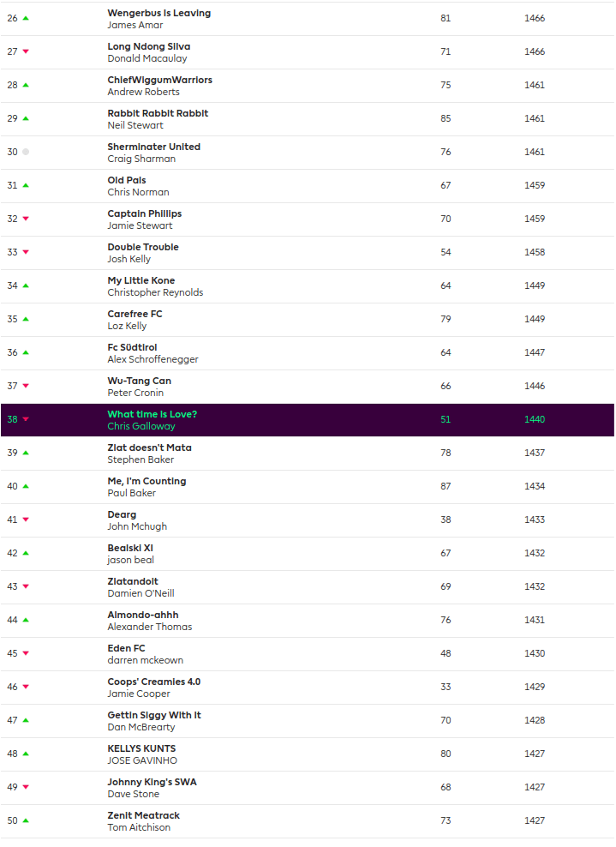616x847 pixels.
Task: Click red down arrow beside rank 46
Action: point(26,687)
